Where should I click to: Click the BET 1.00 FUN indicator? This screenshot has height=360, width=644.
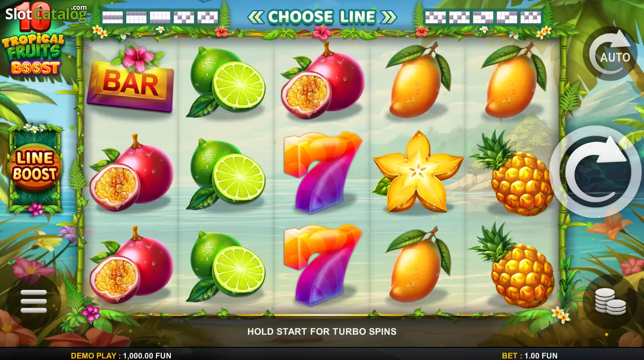point(530,355)
